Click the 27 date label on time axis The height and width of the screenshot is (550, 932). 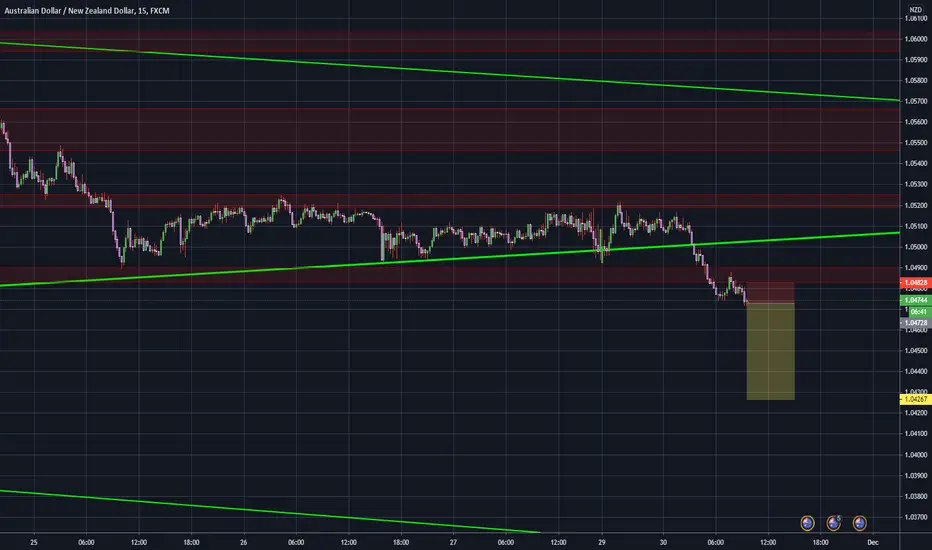point(453,542)
